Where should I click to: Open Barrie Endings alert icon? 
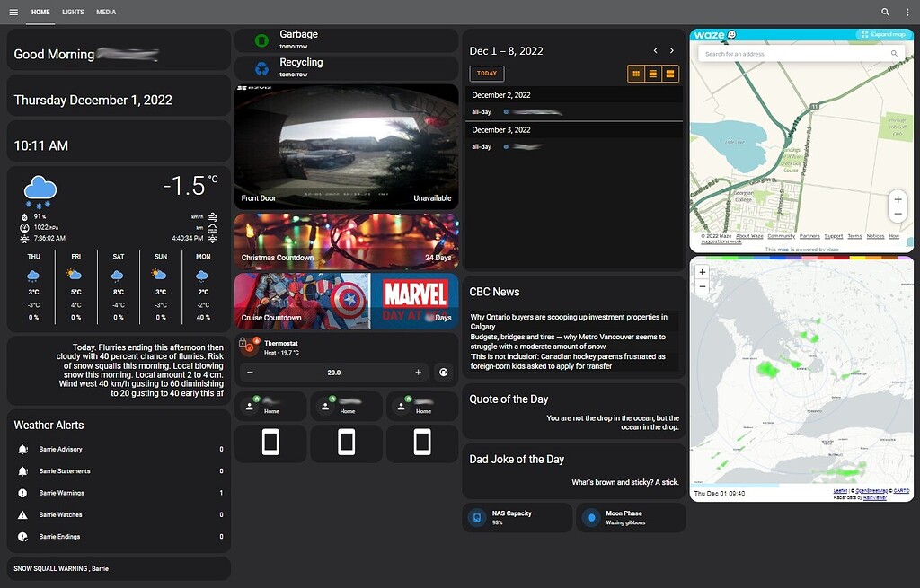coord(22,537)
